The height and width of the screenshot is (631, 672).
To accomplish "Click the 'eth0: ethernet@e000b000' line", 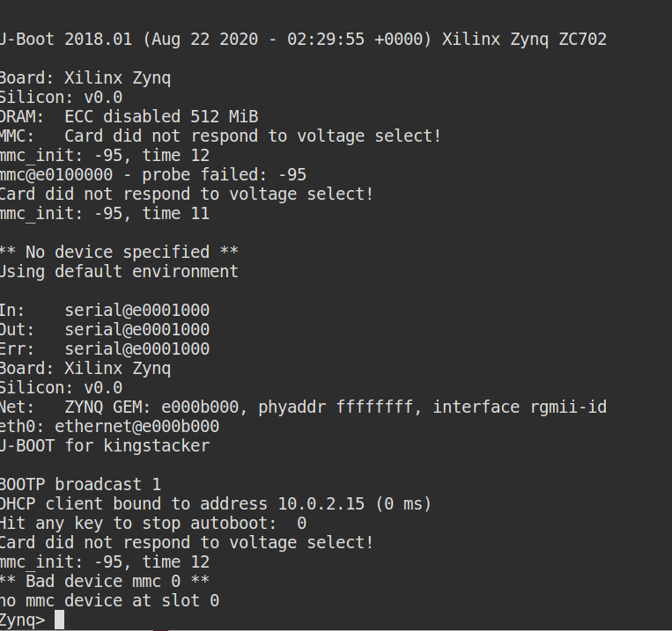I will point(110,426).
